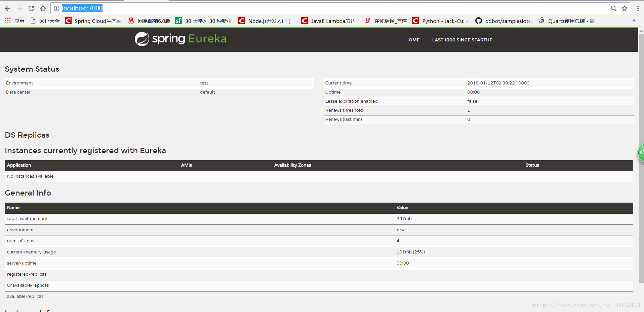Click the 101mb (25%) value
This screenshot has height=312, width=644.
(411, 252)
